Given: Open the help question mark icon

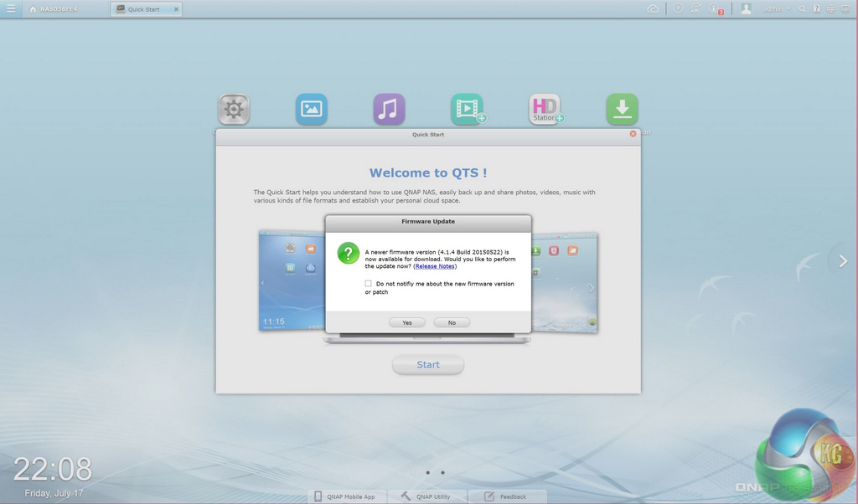Looking at the screenshot, I should pyautogui.click(x=816, y=9).
